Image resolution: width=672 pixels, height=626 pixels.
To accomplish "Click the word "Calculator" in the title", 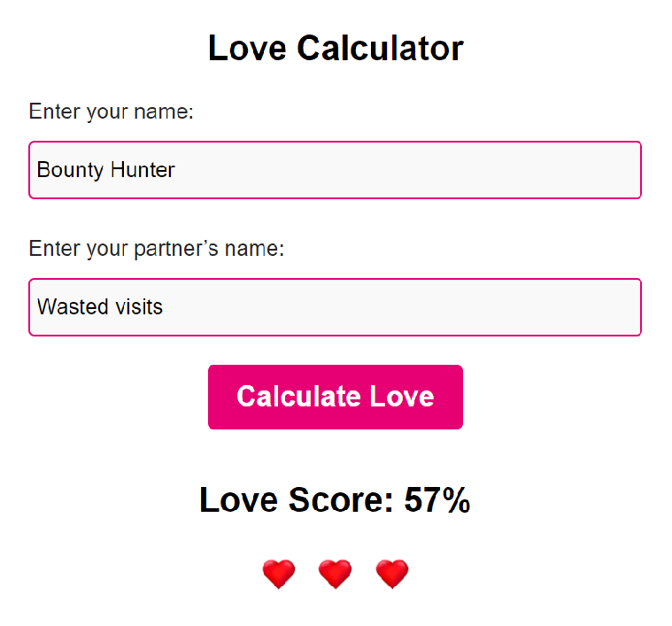I will (380, 49).
